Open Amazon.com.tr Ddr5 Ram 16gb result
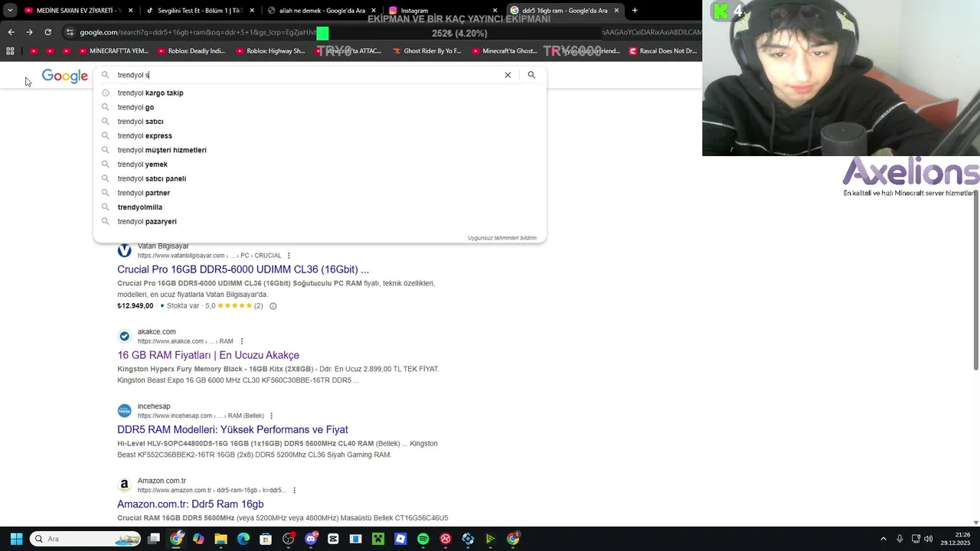This screenshot has height=551, width=980. click(x=191, y=504)
